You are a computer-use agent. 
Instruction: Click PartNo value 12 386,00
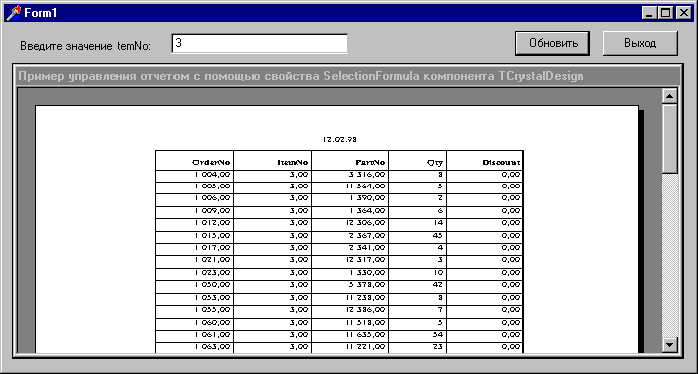(x=366, y=309)
